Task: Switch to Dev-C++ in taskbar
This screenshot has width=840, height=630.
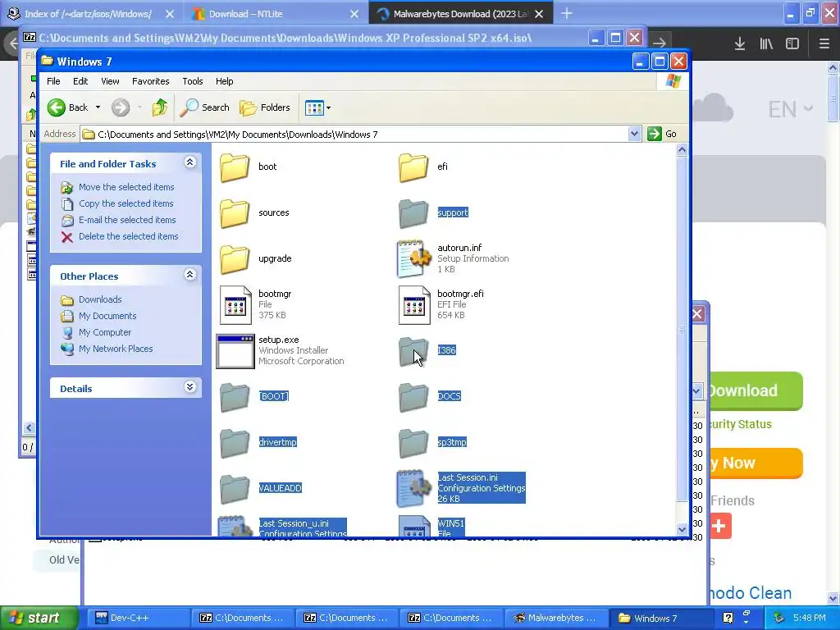Action: click(x=138, y=619)
